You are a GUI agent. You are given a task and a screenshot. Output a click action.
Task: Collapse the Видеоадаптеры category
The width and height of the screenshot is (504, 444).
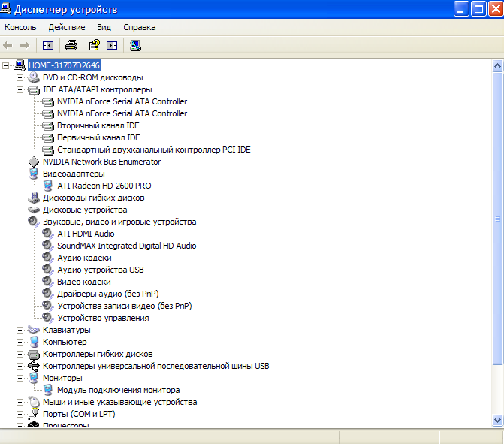pyautogui.click(x=20, y=174)
